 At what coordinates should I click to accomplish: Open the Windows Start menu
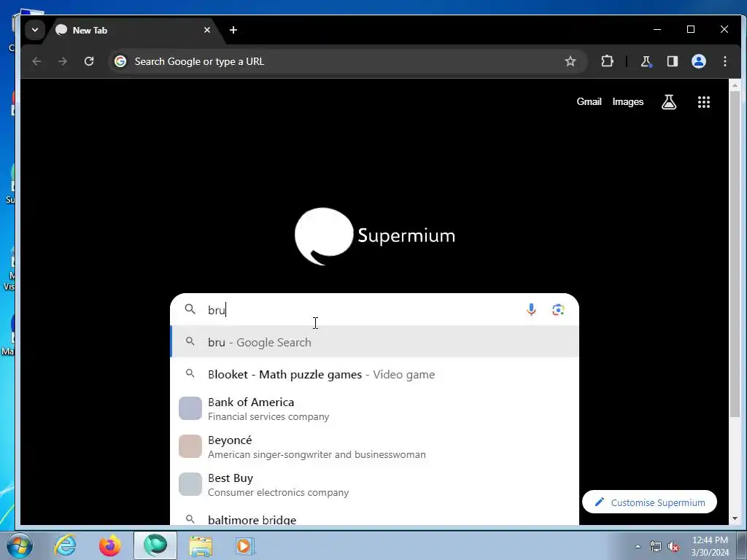tap(20, 545)
